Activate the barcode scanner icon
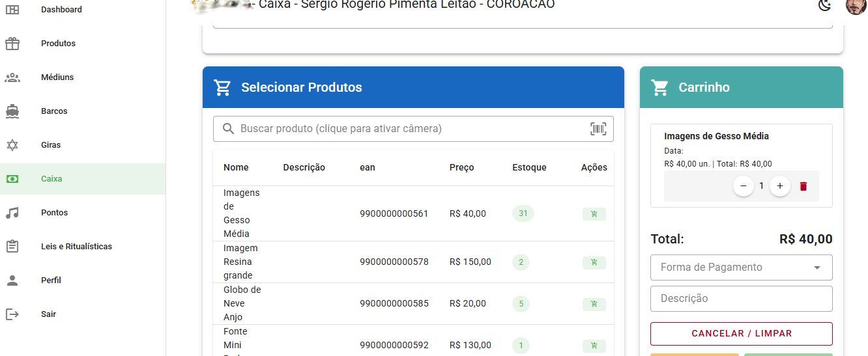The width and height of the screenshot is (868, 356). (x=598, y=129)
